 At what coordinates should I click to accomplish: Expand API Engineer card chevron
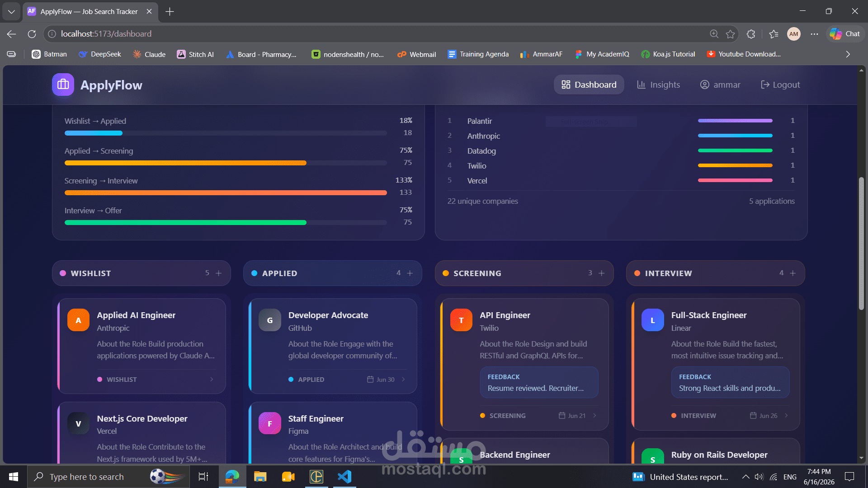[594, 416]
